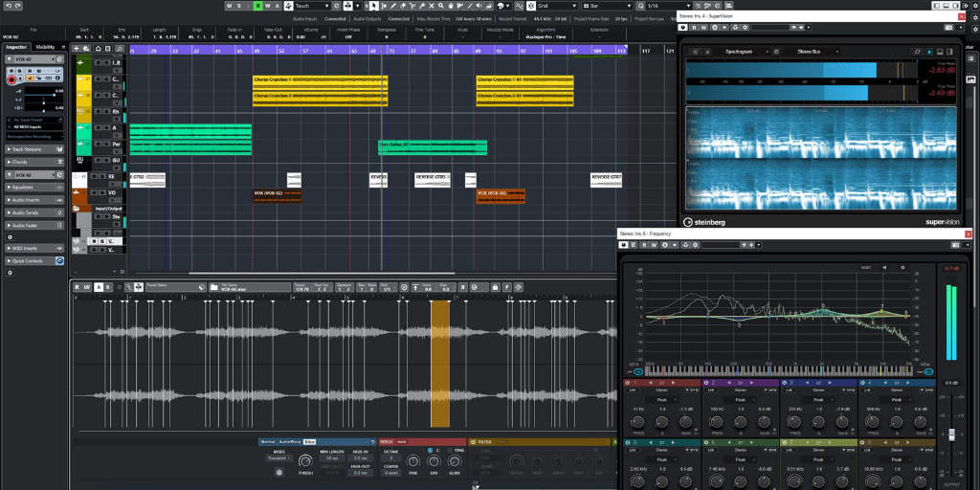Open the MIDI Inserts inspector section
The height and width of the screenshot is (490, 980).
tap(34, 248)
